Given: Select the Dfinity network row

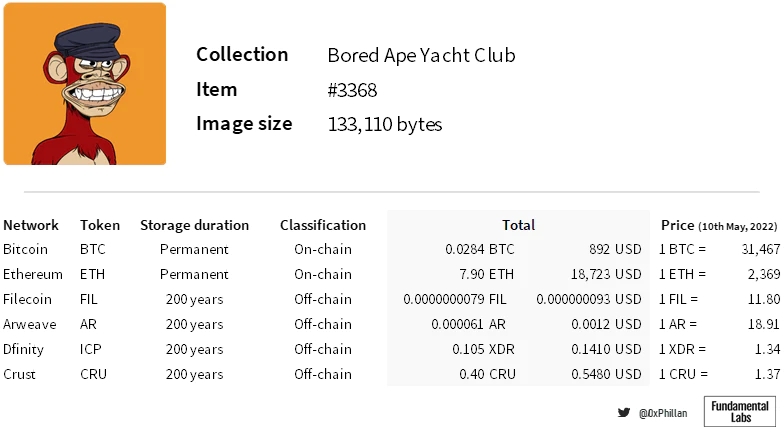Looking at the screenshot, I should tap(27, 349).
